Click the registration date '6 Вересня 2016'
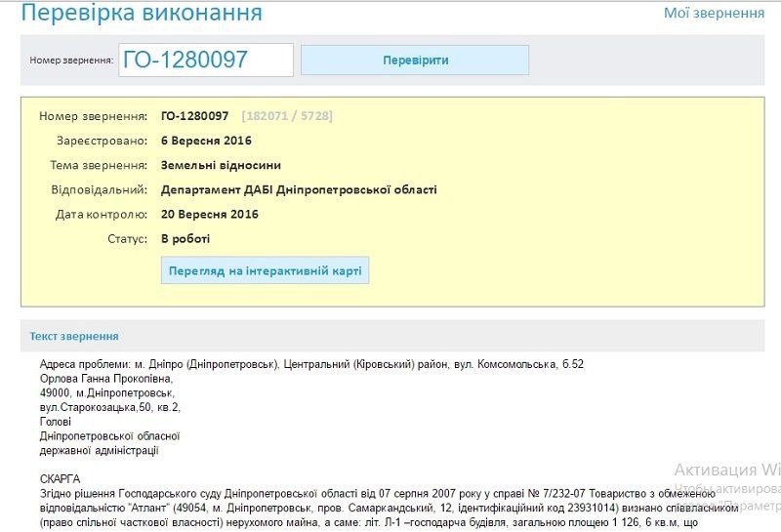 click(x=206, y=141)
